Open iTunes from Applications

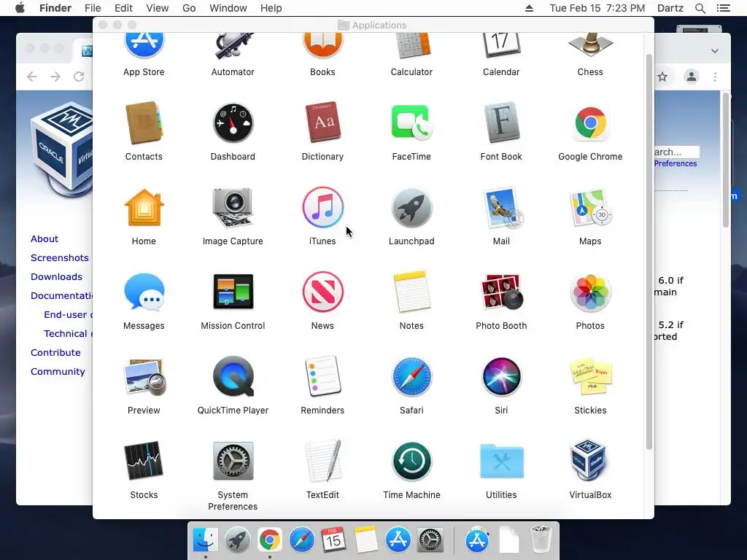pyautogui.click(x=322, y=208)
